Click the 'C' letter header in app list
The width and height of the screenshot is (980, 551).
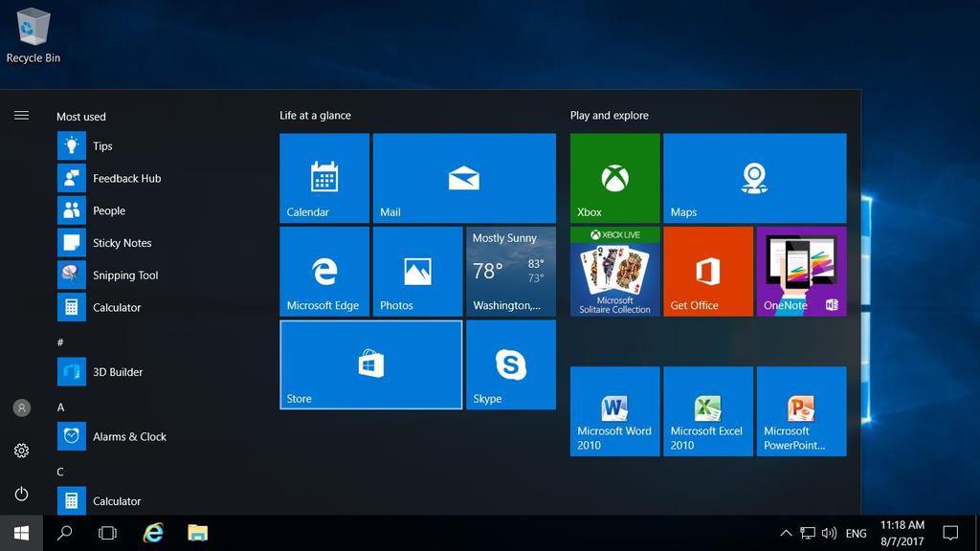pyautogui.click(x=60, y=472)
